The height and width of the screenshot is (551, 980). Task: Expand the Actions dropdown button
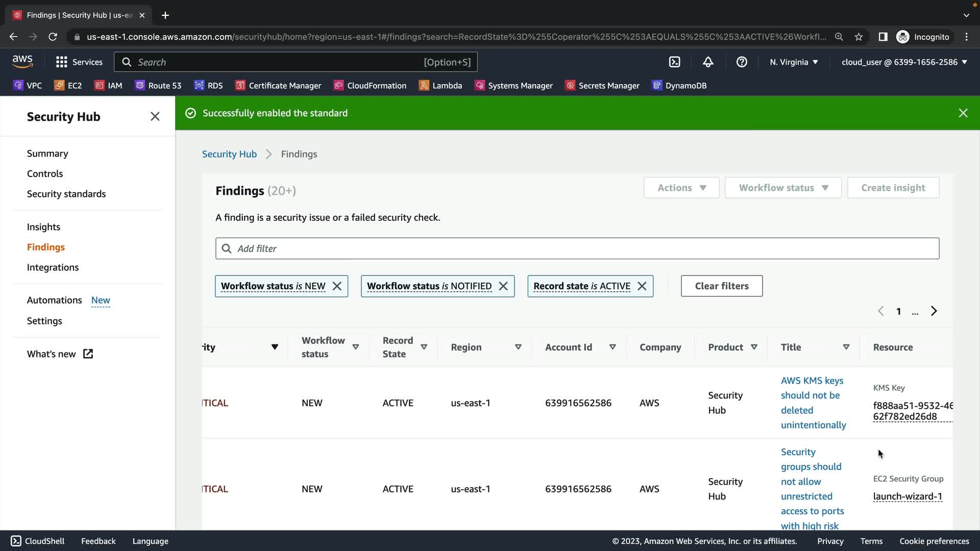pyautogui.click(x=681, y=188)
